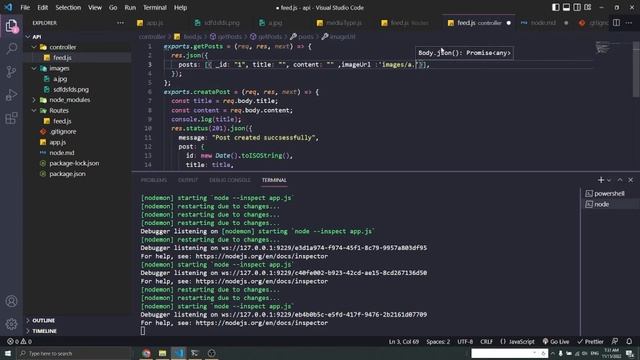Screen dimensions: 640x360
Task: Add a new terminal with plus icon
Action: coord(600,180)
